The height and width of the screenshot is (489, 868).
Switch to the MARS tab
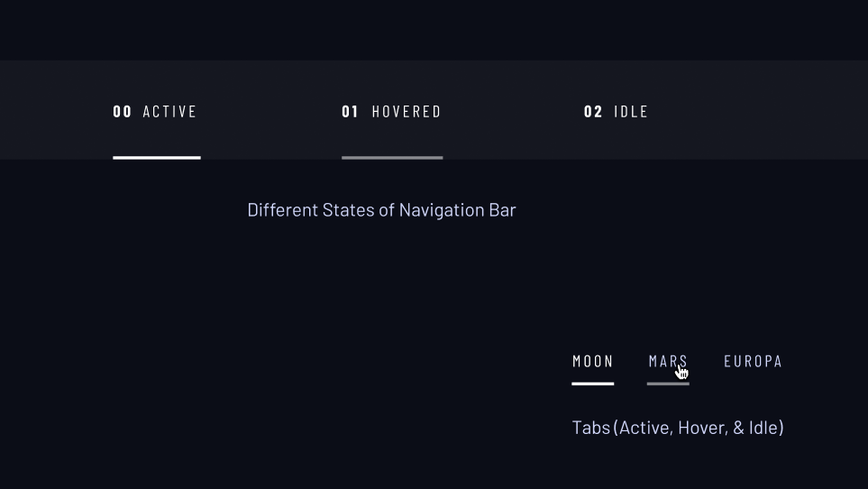tap(668, 362)
